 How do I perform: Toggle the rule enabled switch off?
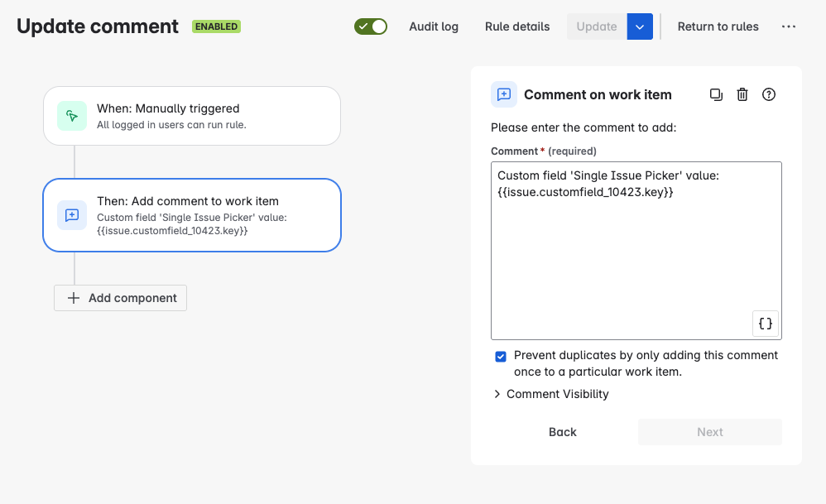click(x=371, y=26)
